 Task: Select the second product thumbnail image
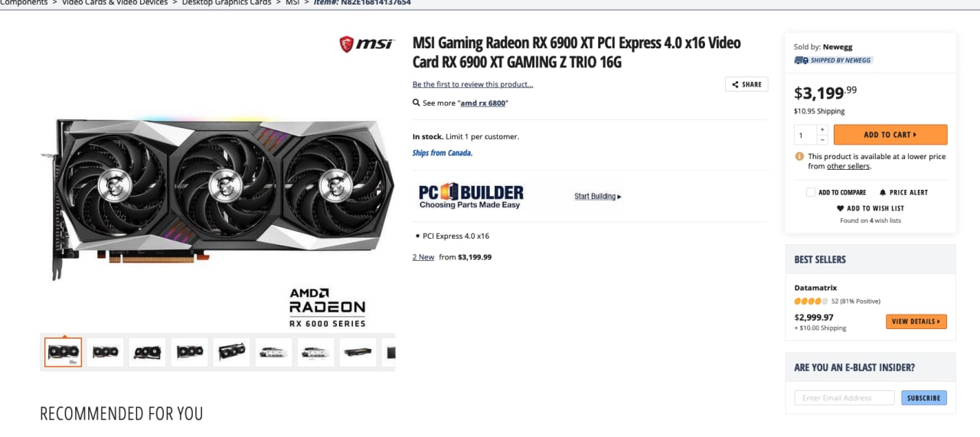coord(105,352)
